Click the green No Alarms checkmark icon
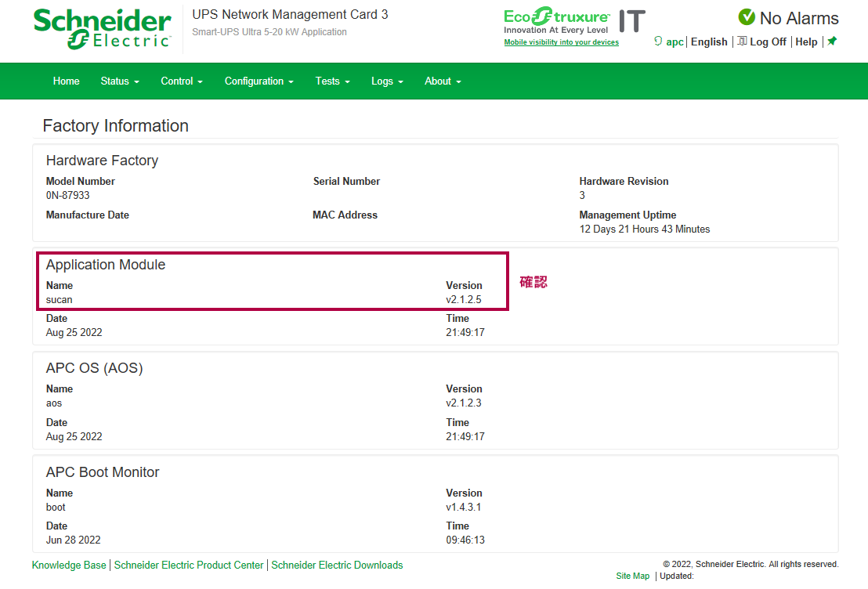Image resolution: width=868 pixels, height=589 pixels. click(x=747, y=17)
